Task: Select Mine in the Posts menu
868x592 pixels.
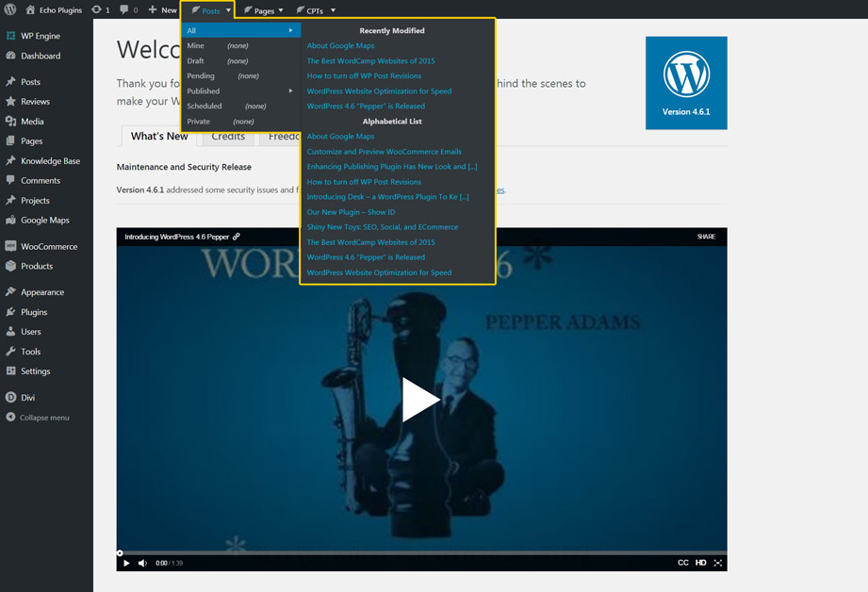Action: coord(195,45)
